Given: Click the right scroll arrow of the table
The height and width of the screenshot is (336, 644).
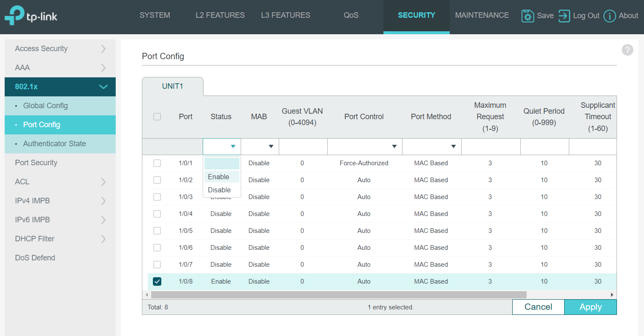Looking at the screenshot, I should click(612, 295).
